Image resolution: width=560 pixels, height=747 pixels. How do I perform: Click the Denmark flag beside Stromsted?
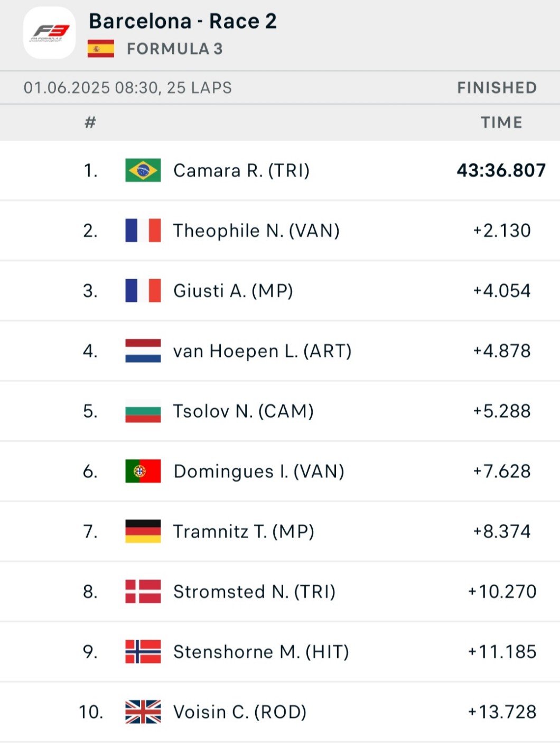pos(143,592)
